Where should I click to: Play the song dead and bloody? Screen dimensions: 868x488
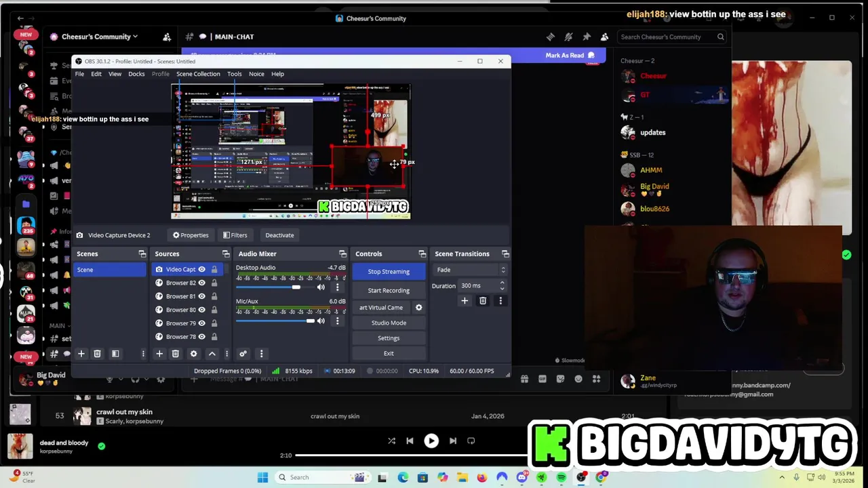click(x=431, y=441)
